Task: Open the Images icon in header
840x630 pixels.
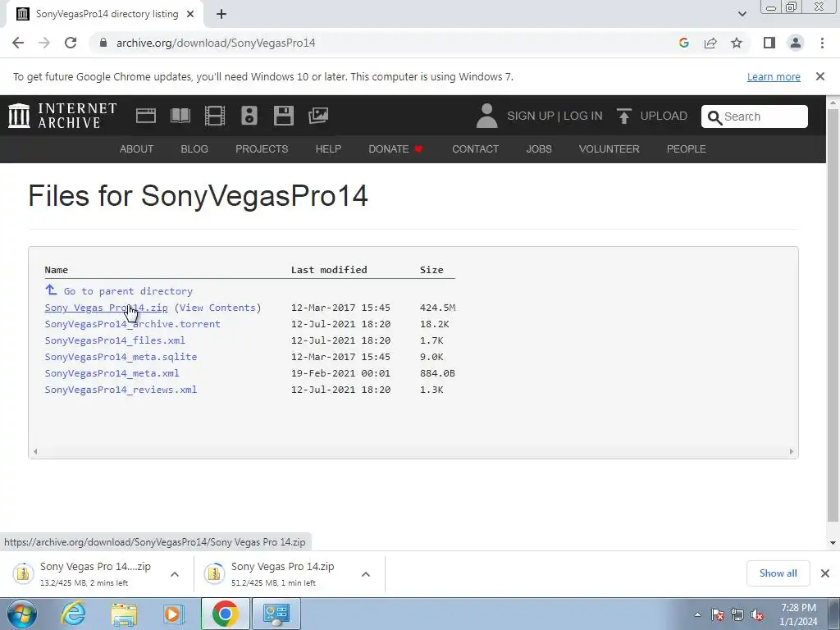Action: (318, 116)
